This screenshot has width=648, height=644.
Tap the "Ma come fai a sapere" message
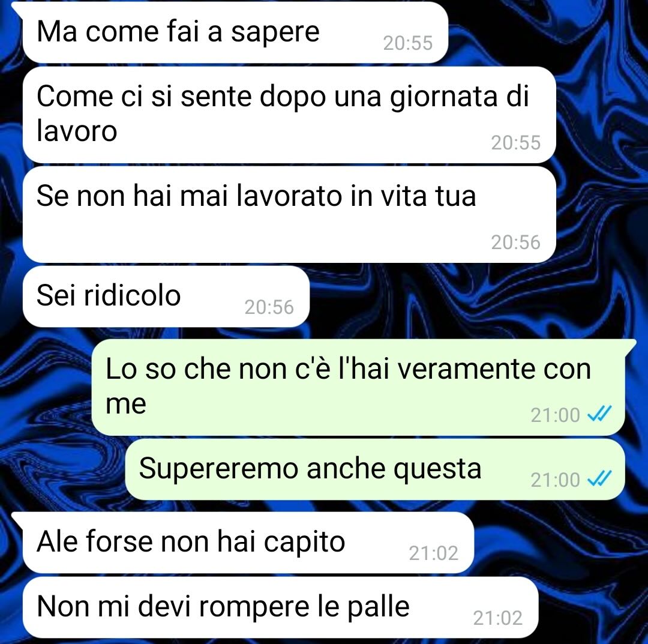[x=235, y=32]
